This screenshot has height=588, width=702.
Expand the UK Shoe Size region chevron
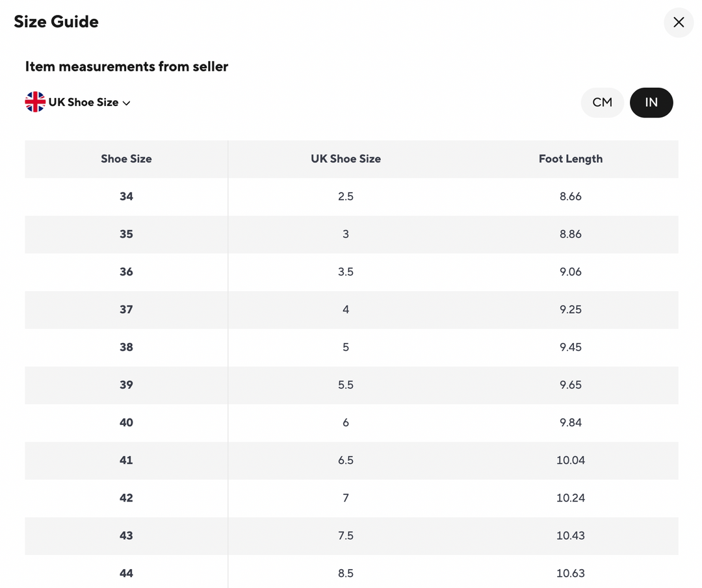click(x=127, y=103)
